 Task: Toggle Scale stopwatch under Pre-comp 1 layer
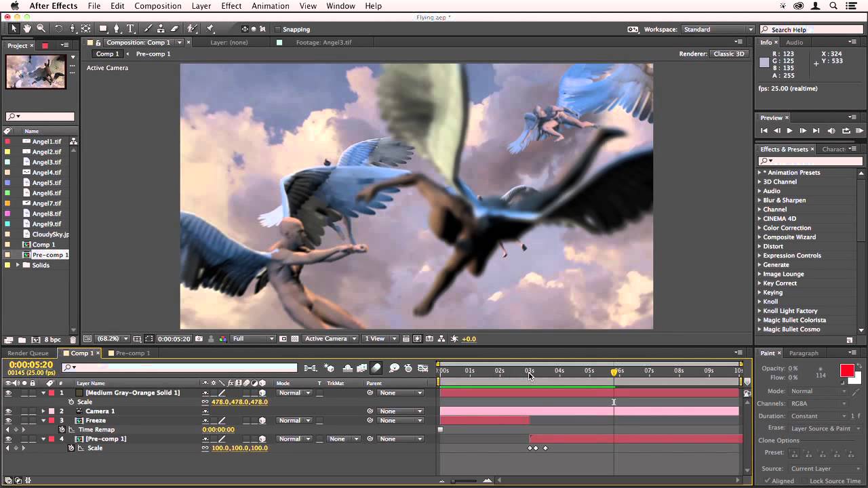click(x=71, y=448)
